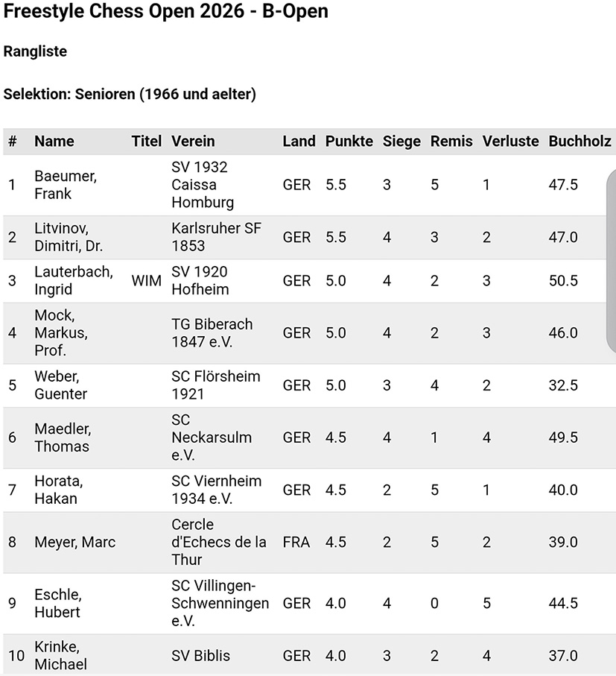This screenshot has width=616, height=676.
Task: Click the Remis column header
Action: 451,141
